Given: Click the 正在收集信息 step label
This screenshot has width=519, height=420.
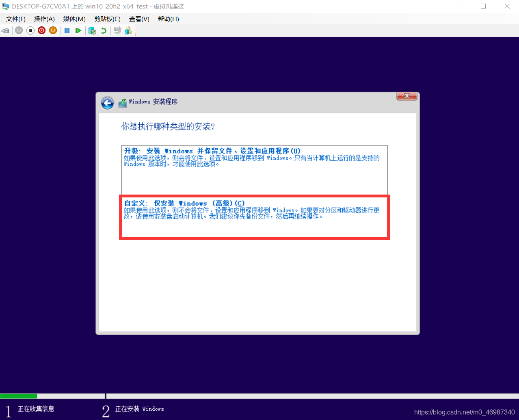Looking at the screenshot, I should click(36, 409).
